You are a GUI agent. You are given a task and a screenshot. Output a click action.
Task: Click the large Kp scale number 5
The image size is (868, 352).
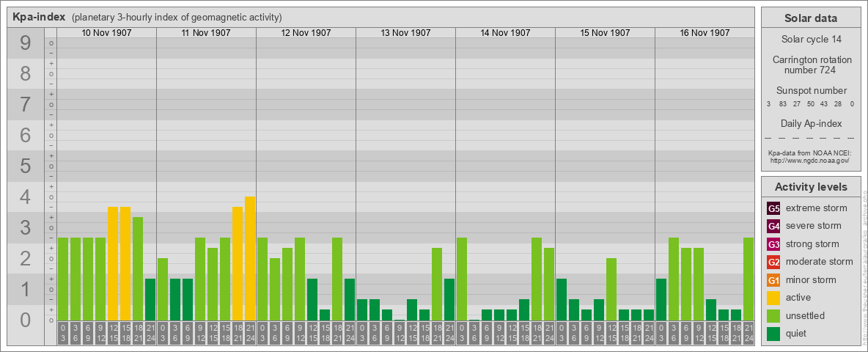[x=25, y=166]
